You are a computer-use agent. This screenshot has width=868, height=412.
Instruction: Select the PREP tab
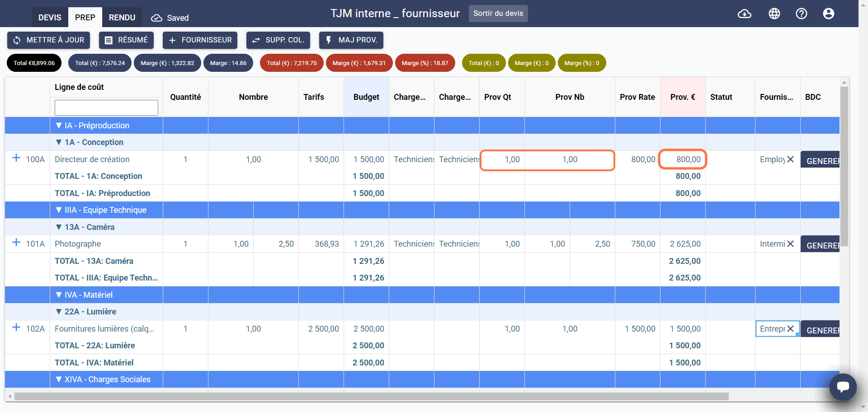85,17
